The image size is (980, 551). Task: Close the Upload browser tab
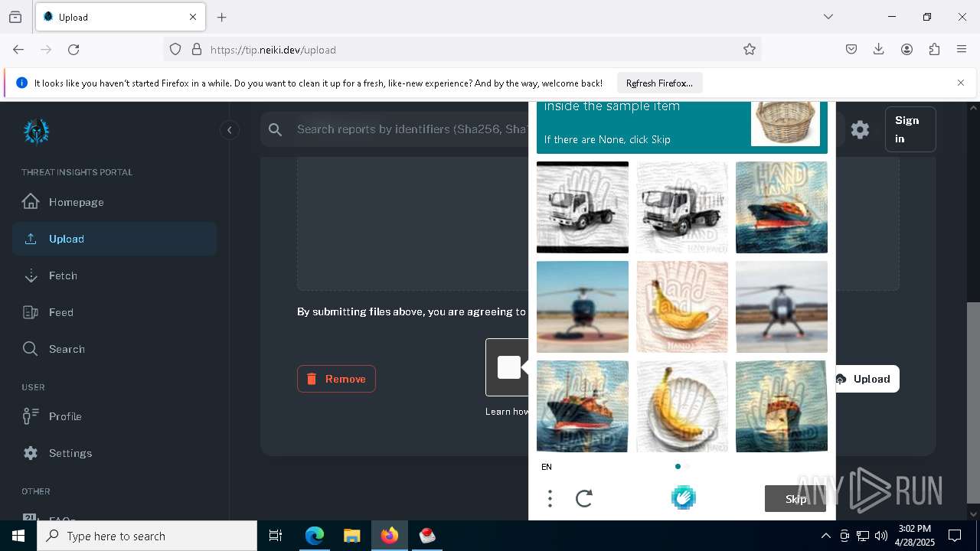pyautogui.click(x=193, y=17)
